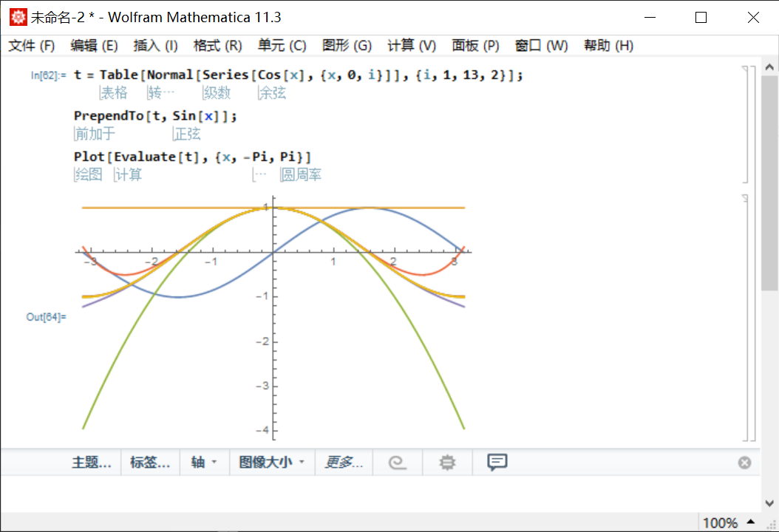Click the 主题... suggestion button
The width and height of the screenshot is (779, 532).
tap(92, 463)
